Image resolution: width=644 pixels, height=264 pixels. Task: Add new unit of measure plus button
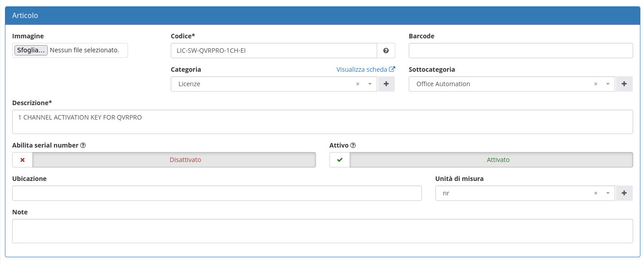click(x=624, y=193)
